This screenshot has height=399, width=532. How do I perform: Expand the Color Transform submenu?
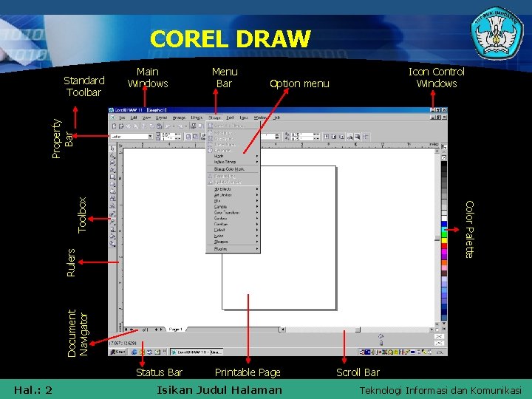click(233, 213)
